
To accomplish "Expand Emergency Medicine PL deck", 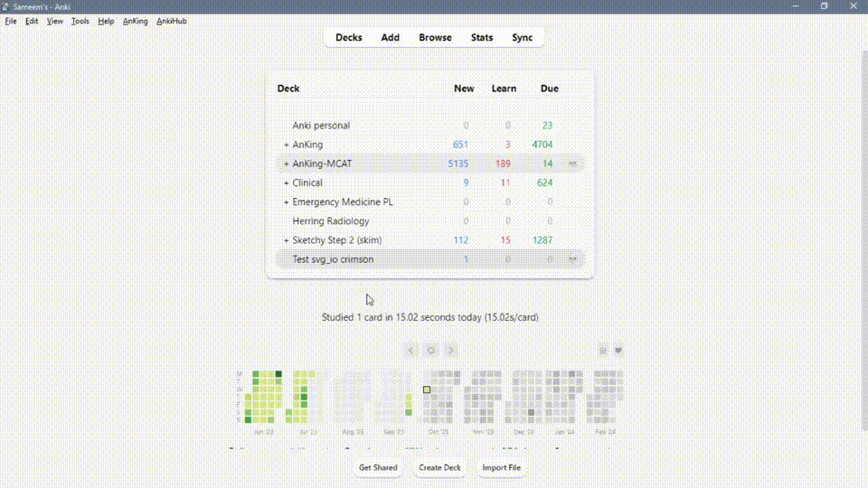I will (x=287, y=202).
